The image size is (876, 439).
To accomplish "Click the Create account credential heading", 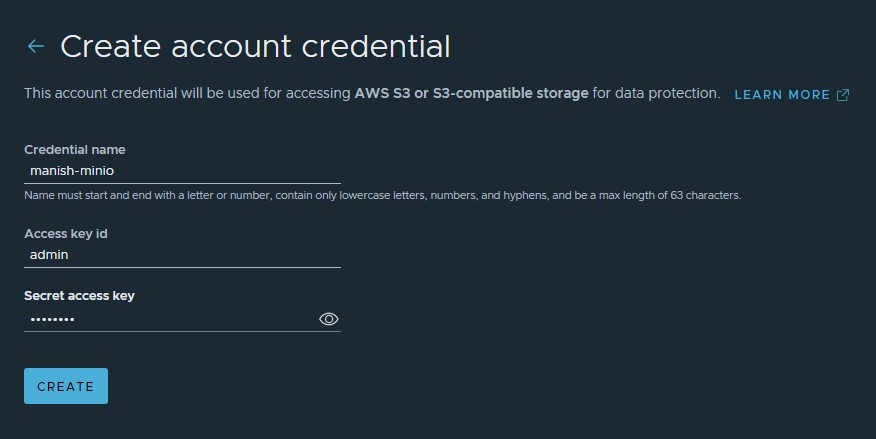I will click(255, 46).
